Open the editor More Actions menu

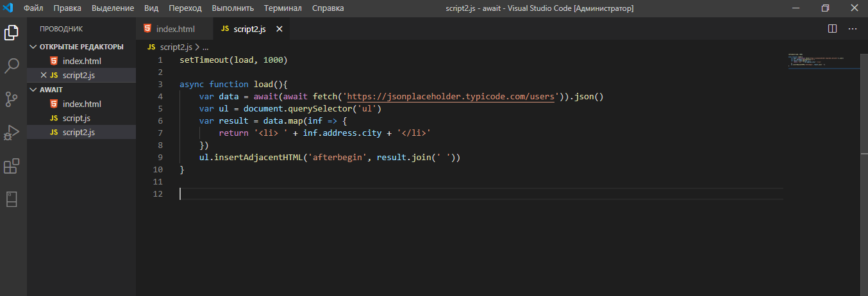(853, 29)
